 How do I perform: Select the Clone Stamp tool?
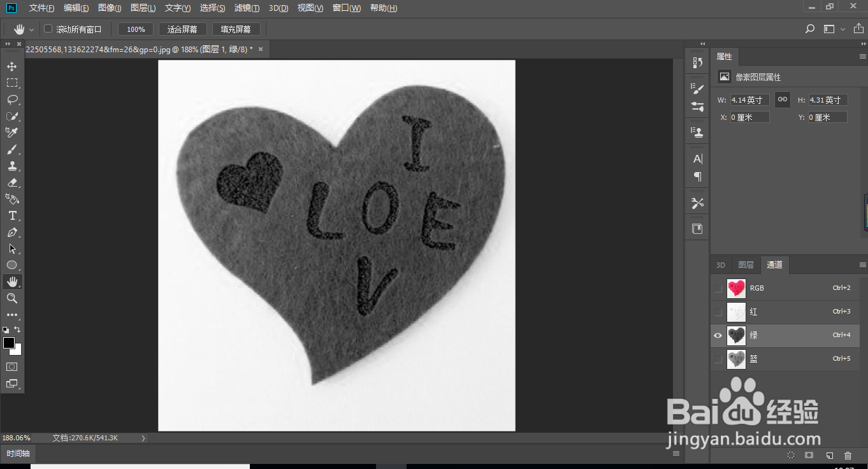12,166
